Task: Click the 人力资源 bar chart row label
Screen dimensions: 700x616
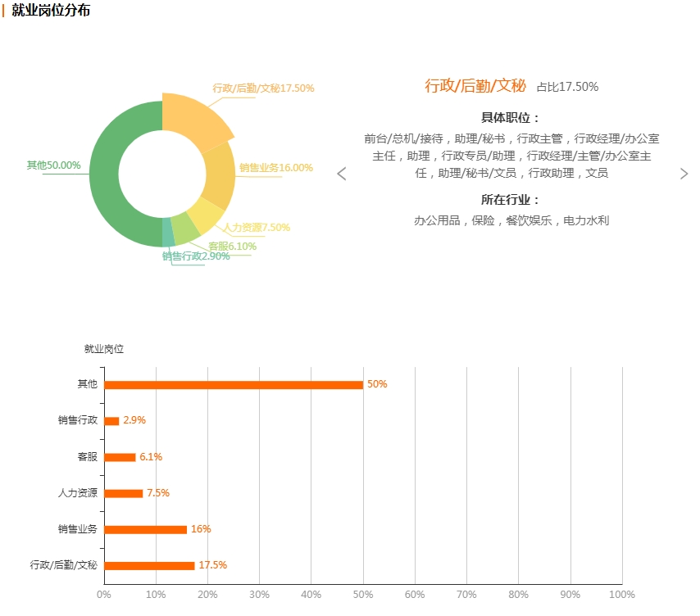Action: pyautogui.click(x=78, y=493)
